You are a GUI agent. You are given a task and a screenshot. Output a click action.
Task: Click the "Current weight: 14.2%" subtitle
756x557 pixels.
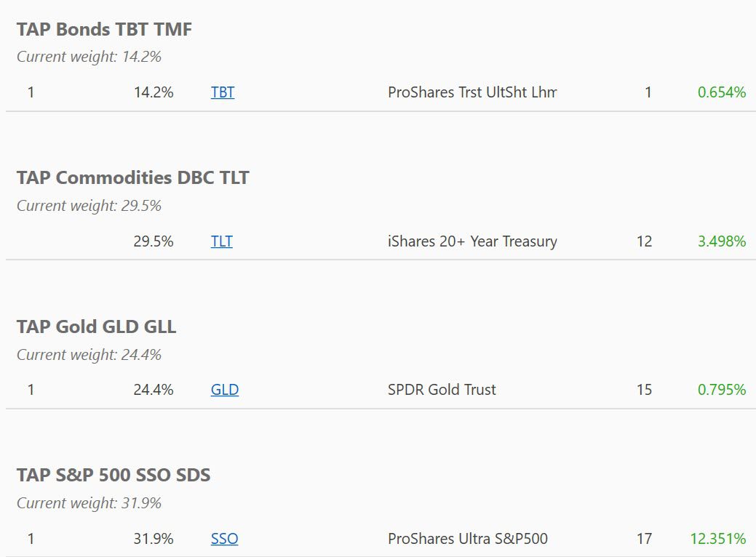coord(89,57)
